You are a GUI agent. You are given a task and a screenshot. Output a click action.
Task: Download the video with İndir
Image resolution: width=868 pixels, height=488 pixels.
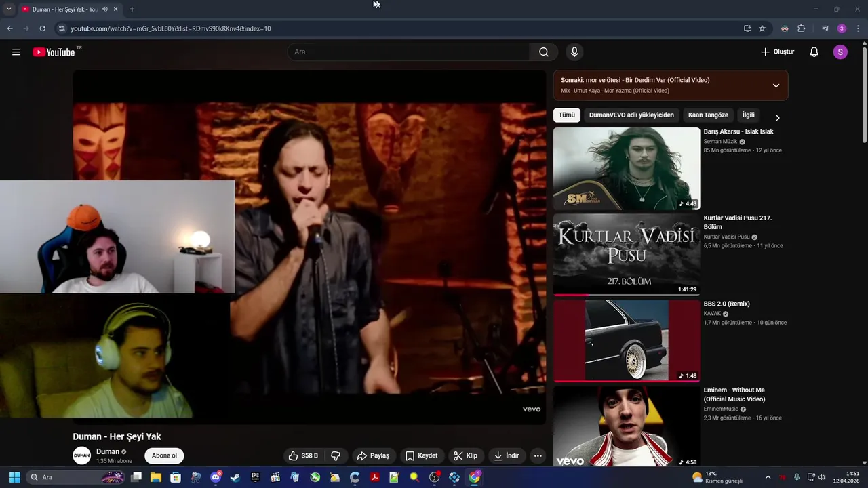507,455
